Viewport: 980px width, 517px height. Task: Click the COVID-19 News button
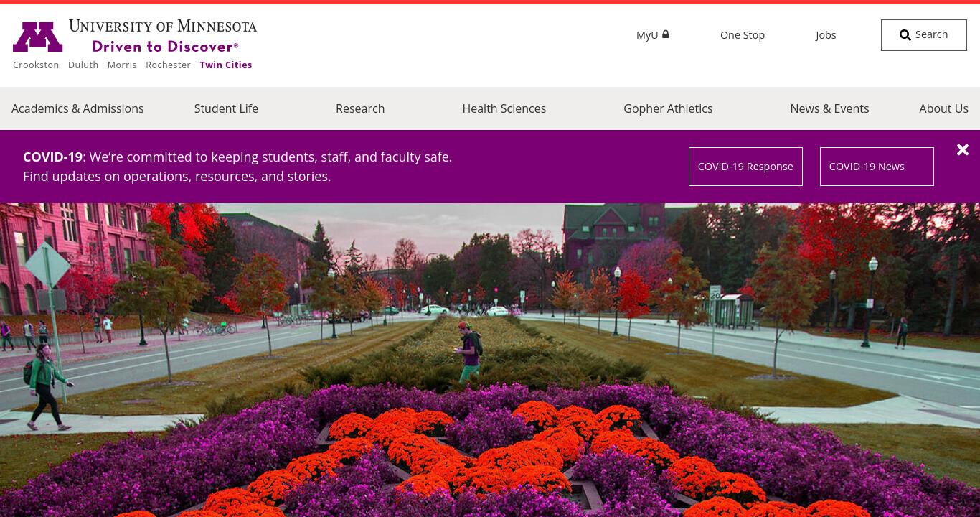(x=877, y=167)
